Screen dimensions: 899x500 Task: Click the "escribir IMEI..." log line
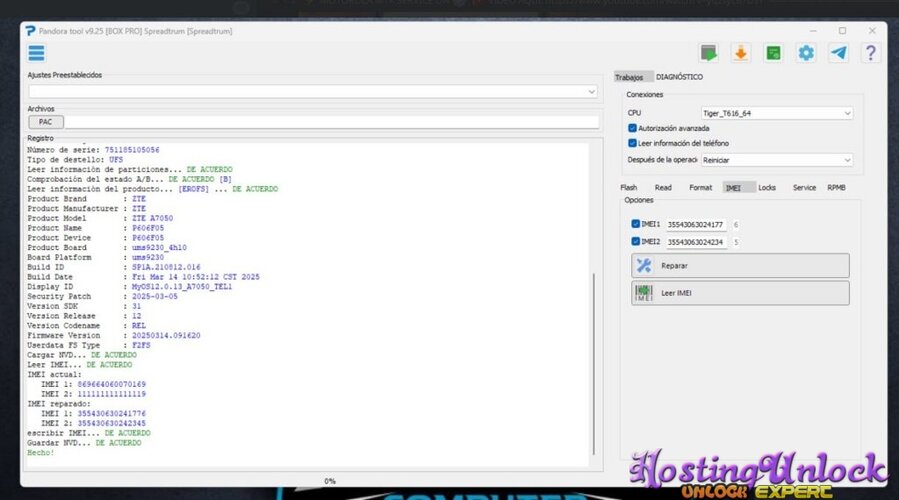[88, 433]
